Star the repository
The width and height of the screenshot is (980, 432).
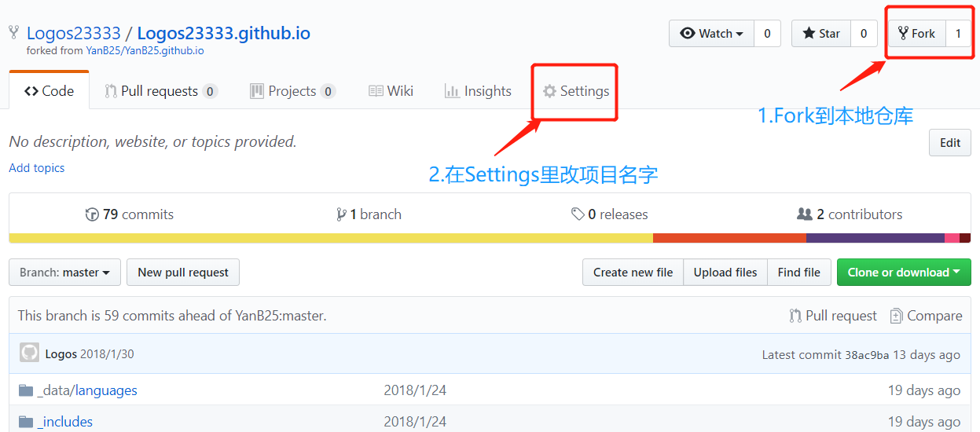[x=820, y=33]
